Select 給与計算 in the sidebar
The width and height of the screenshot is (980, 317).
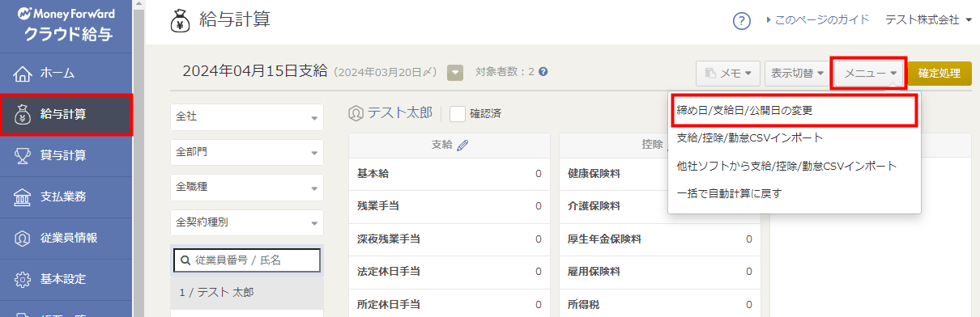(x=66, y=114)
